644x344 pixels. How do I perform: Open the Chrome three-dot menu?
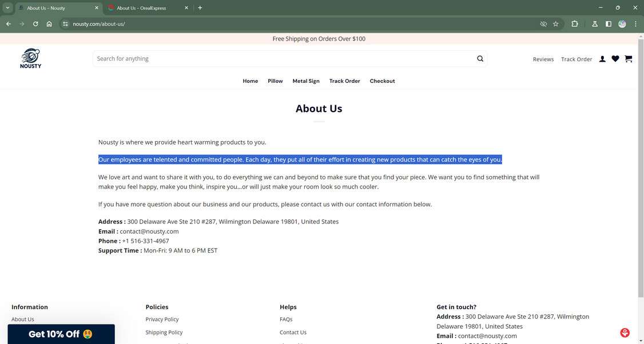[x=635, y=24]
